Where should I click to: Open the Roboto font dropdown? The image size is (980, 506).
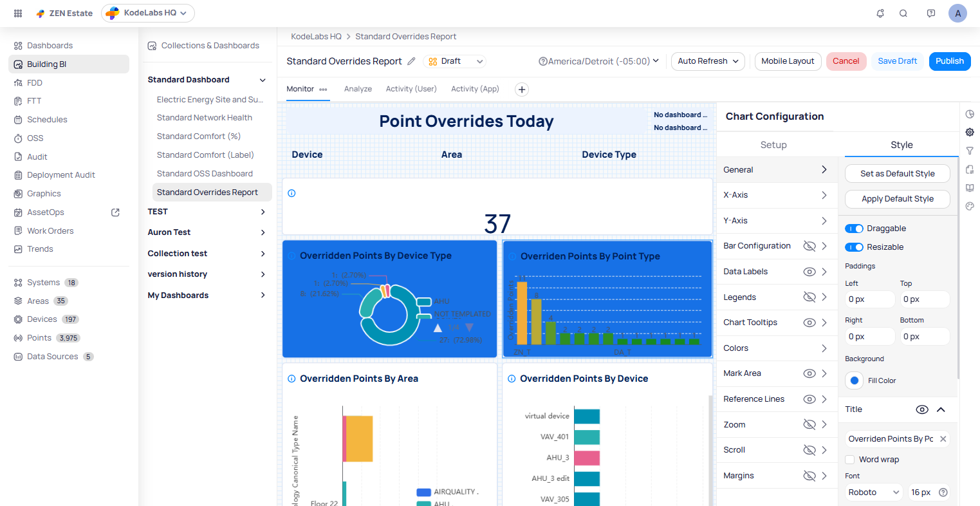click(x=874, y=492)
